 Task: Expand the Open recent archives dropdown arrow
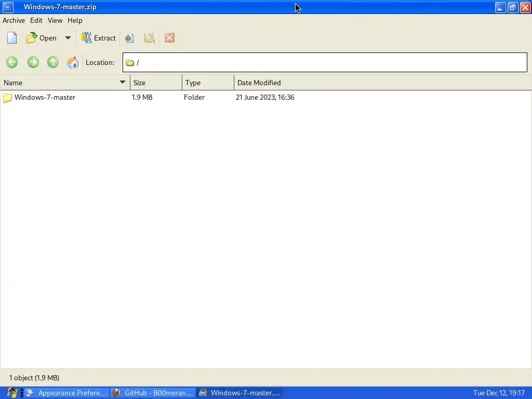click(68, 38)
